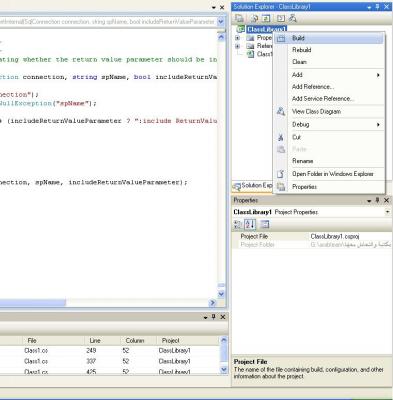
Task: Select Categorized view in Properties panel
Action: [238, 224]
